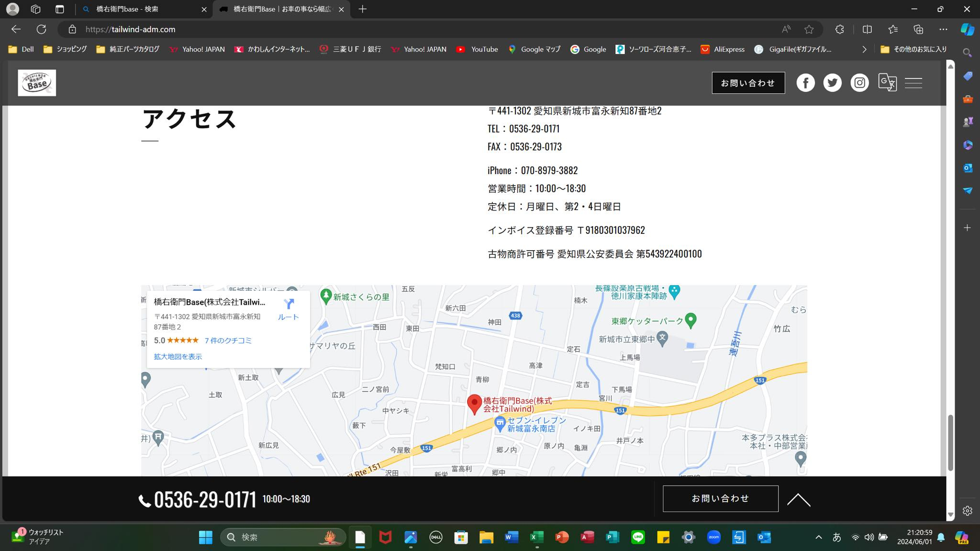Go back using the browser back arrow
980x551 pixels.
[x=16, y=29]
